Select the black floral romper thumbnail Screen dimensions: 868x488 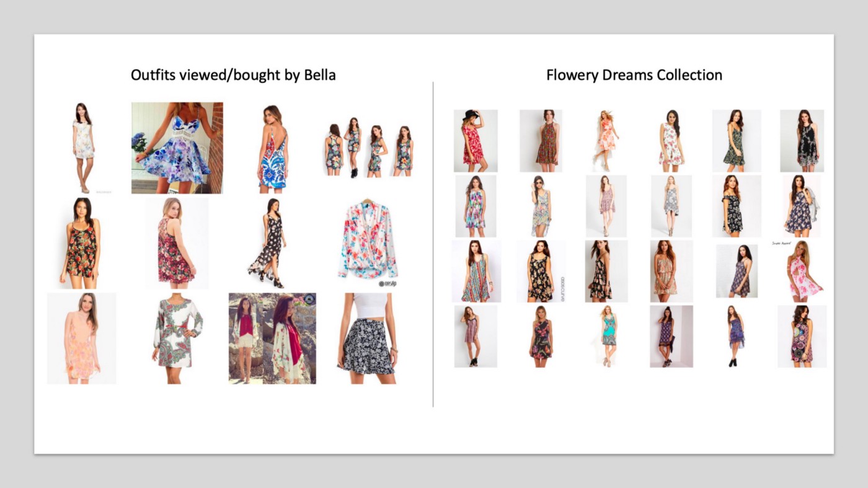point(80,242)
